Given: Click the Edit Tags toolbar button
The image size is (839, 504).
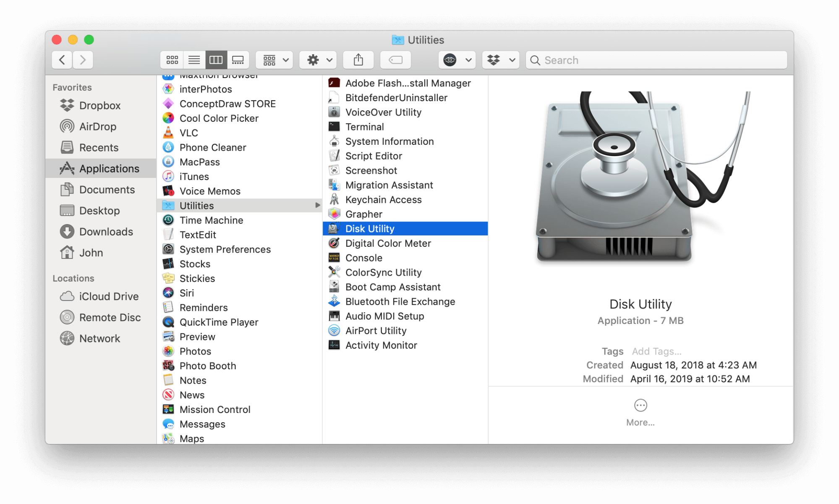Looking at the screenshot, I should [395, 60].
